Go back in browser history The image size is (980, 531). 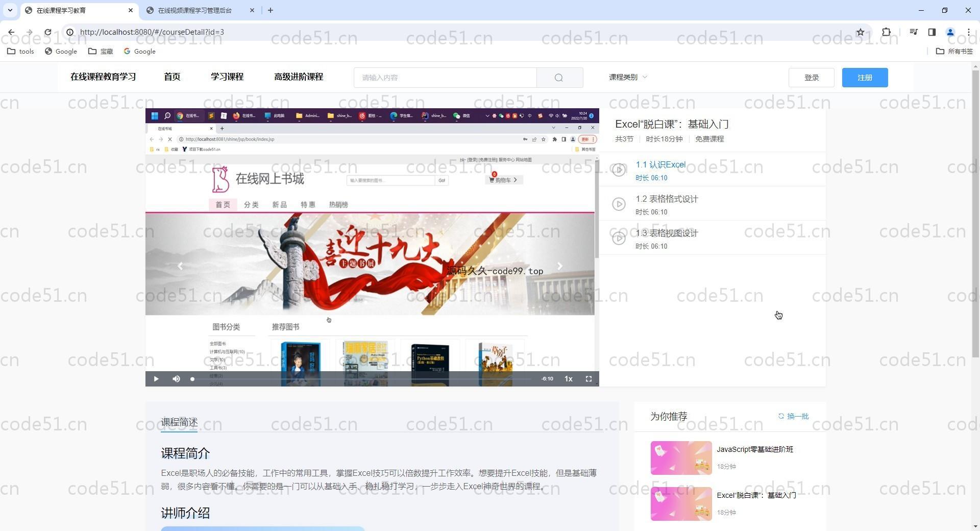pyautogui.click(x=11, y=32)
